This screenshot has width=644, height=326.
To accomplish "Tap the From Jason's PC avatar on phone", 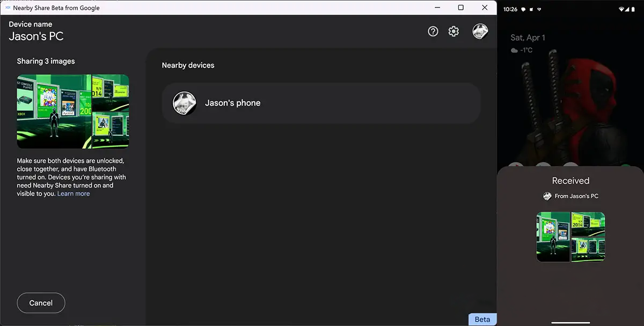I will click(547, 196).
